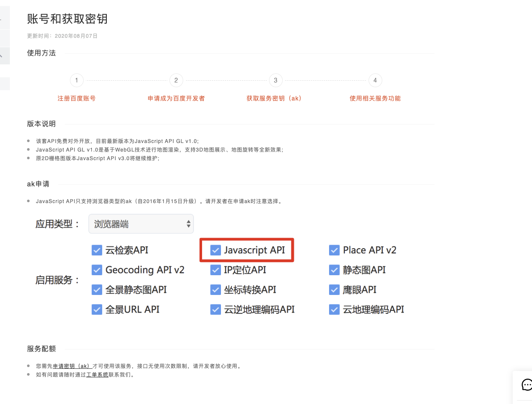
Task: Uncheck Place API v2
Action: [334, 250]
